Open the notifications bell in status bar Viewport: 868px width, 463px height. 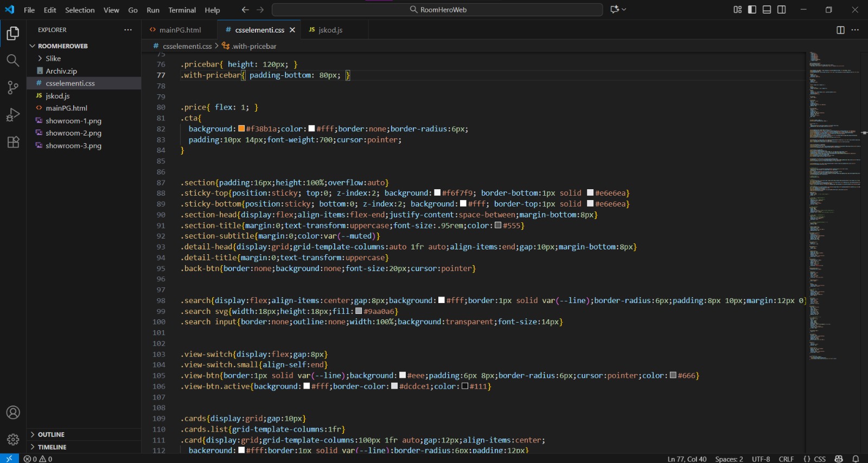pyautogui.click(x=856, y=459)
